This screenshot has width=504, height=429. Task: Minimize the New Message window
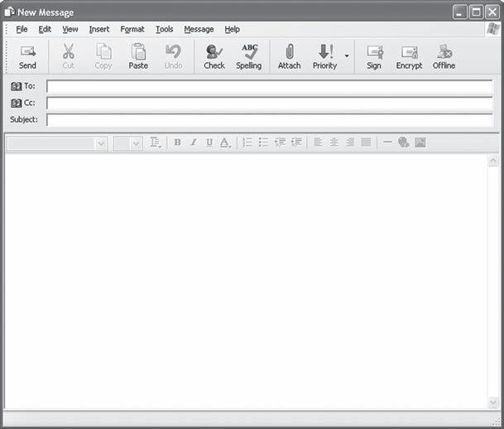coord(460,12)
